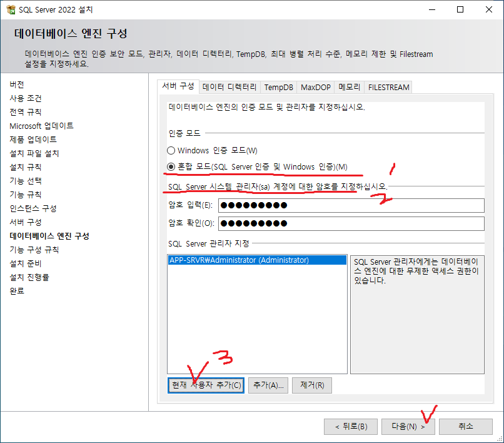Image resolution: width=504 pixels, height=443 pixels.
Task: Click the 암호 확인 password field
Action: pos(351,223)
